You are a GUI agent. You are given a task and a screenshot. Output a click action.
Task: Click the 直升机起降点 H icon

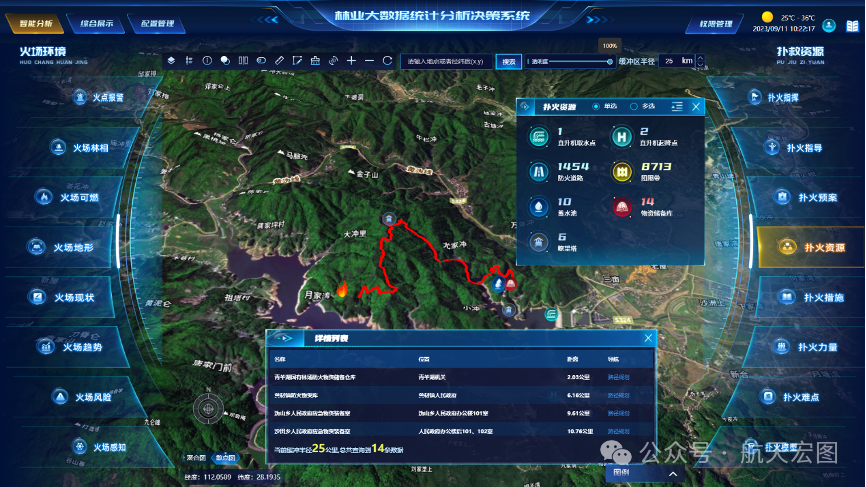[621, 136]
